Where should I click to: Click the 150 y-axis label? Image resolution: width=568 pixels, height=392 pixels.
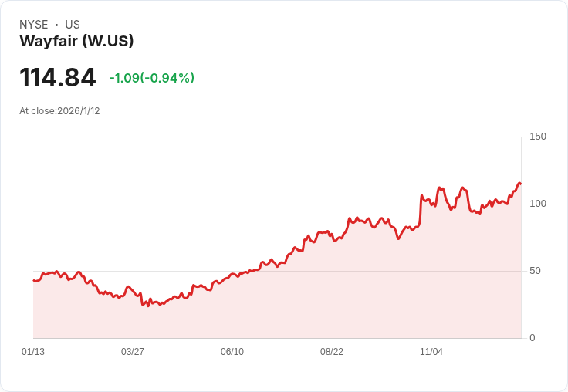pos(538,137)
